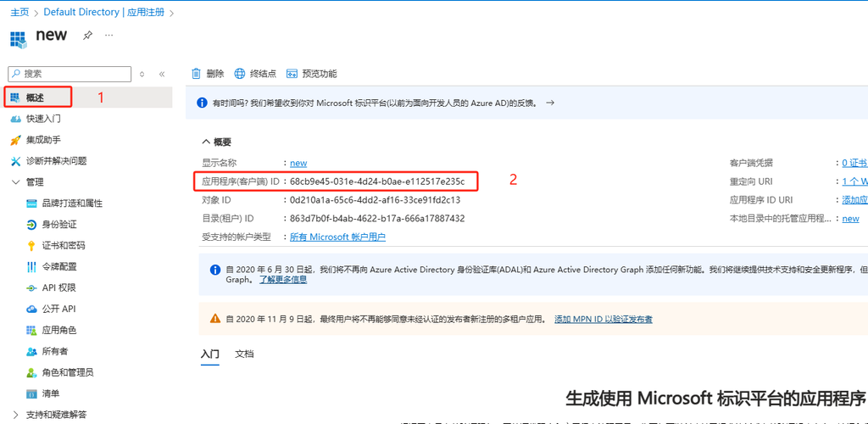
Task: Click the 所有 Microsoft 帐户用户 link
Action: [x=337, y=237]
